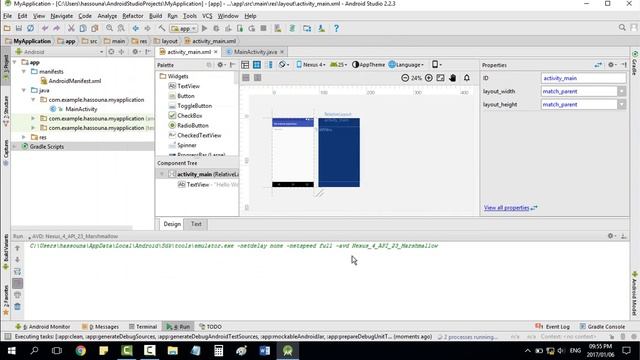Open the layout_width dropdown arrow
The height and width of the screenshot is (360, 640).
(x=621, y=91)
